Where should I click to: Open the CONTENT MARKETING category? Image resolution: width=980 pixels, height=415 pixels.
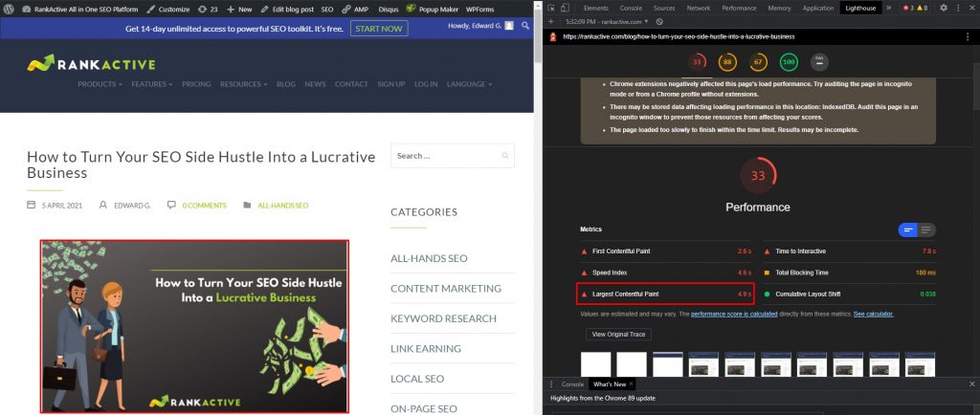(446, 289)
